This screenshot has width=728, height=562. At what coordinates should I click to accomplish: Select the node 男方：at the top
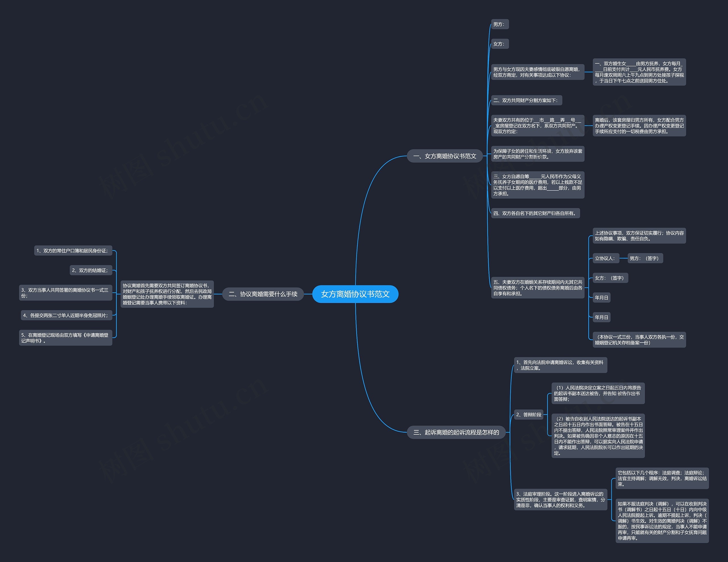point(500,24)
